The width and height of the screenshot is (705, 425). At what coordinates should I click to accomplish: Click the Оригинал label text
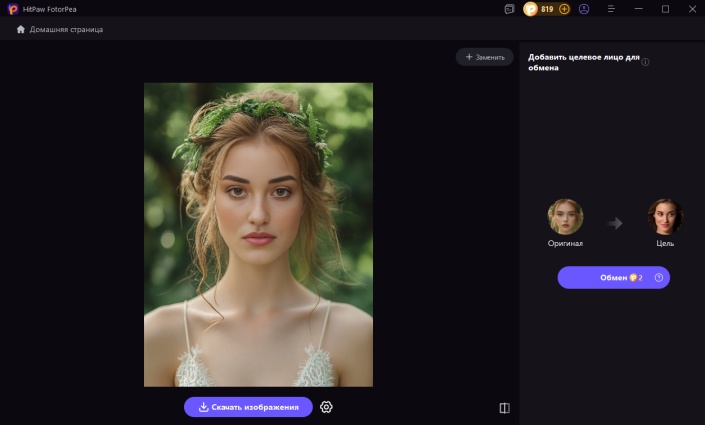[x=565, y=243]
